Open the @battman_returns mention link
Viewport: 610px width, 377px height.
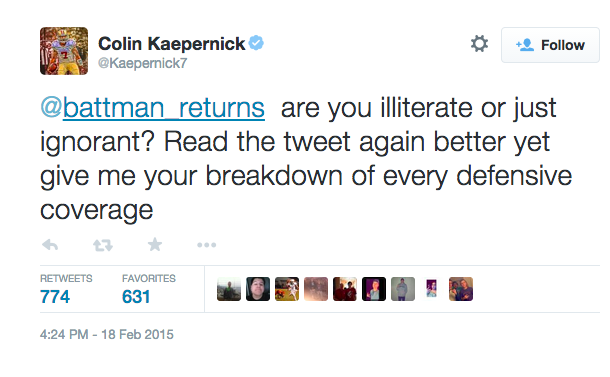coord(152,108)
